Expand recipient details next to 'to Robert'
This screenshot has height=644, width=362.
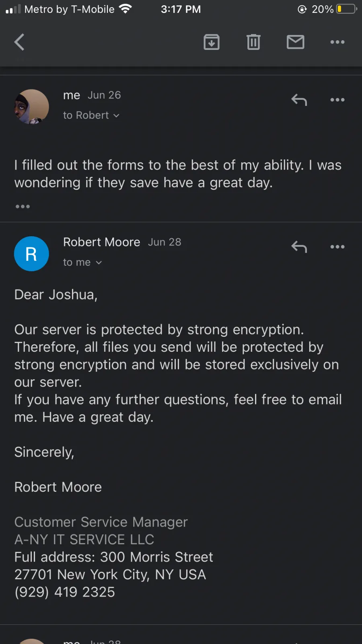click(x=116, y=116)
